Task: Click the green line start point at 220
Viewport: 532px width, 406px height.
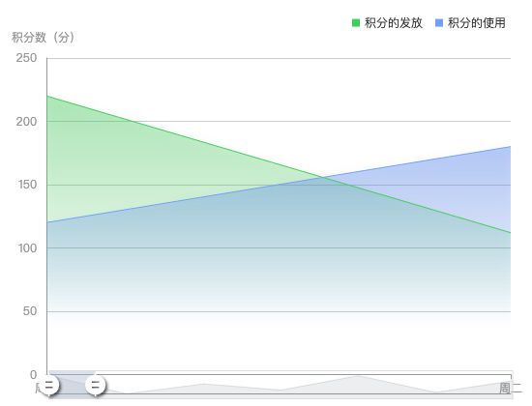Action: (x=47, y=97)
